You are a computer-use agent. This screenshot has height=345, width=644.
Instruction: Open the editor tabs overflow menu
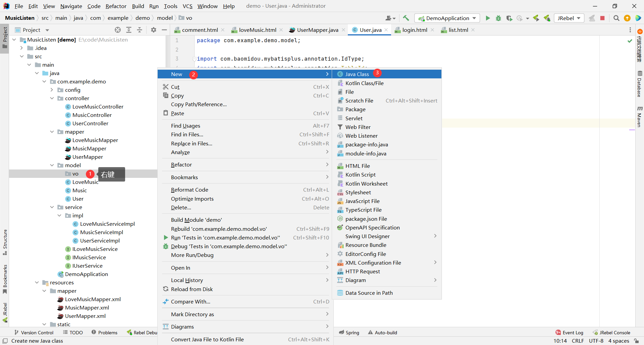(x=630, y=30)
